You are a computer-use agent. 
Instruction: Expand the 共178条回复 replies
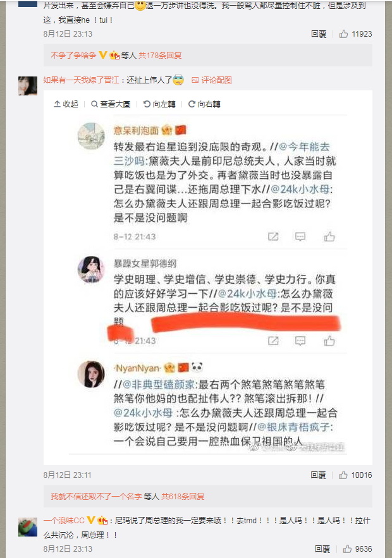[x=160, y=55]
